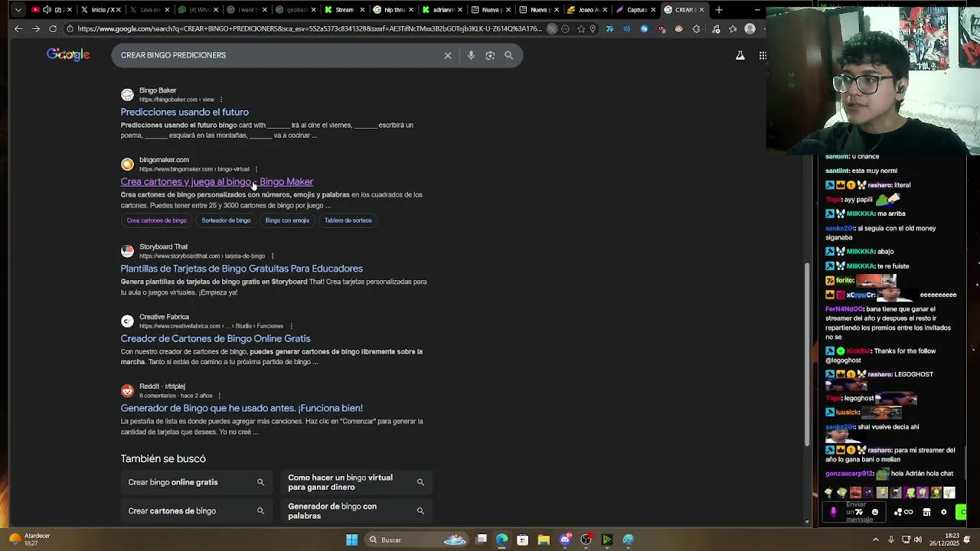Open the browser profile avatar
The height and width of the screenshot is (551, 980).
pyautogui.click(x=750, y=28)
